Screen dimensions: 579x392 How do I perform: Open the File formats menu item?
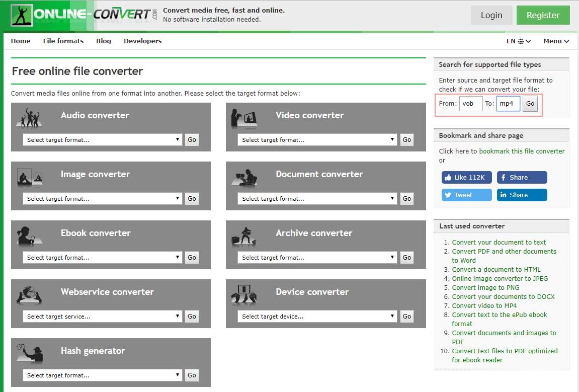(x=63, y=41)
